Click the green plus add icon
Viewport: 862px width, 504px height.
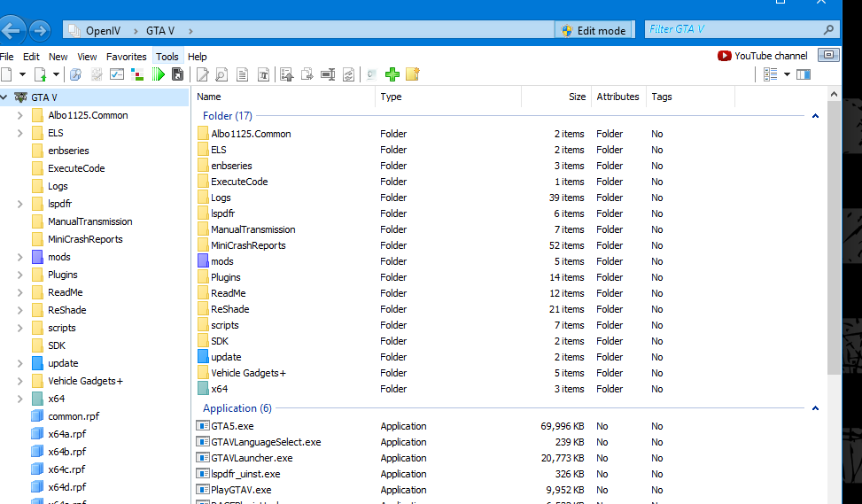[392, 74]
